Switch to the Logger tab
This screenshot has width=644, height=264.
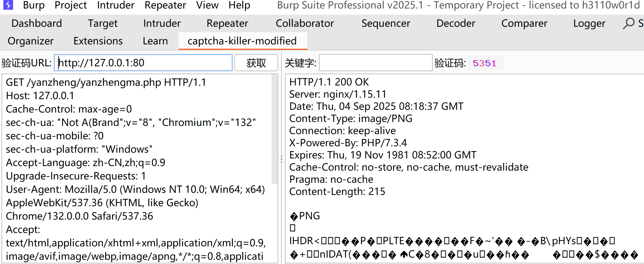pos(589,23)
